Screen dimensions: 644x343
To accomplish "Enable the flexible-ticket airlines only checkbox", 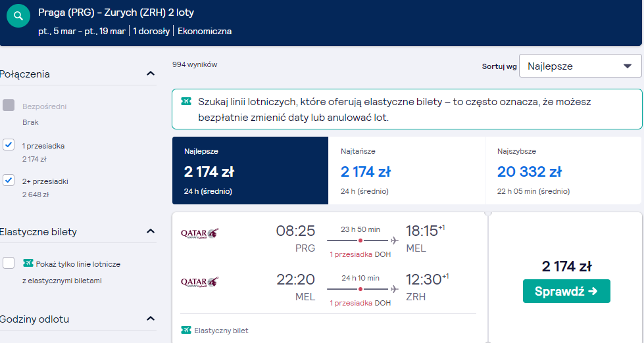I will (x=9, y=263).
